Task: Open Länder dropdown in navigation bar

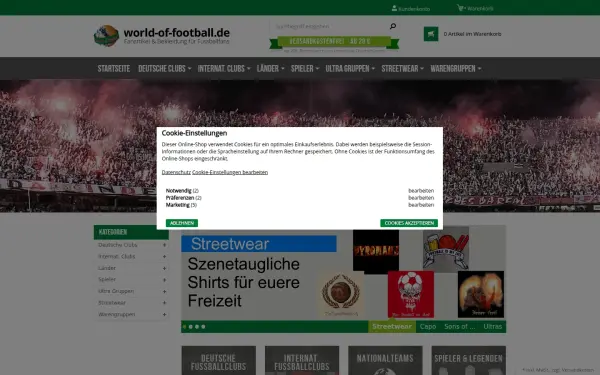Action: (x=271, y=68)
